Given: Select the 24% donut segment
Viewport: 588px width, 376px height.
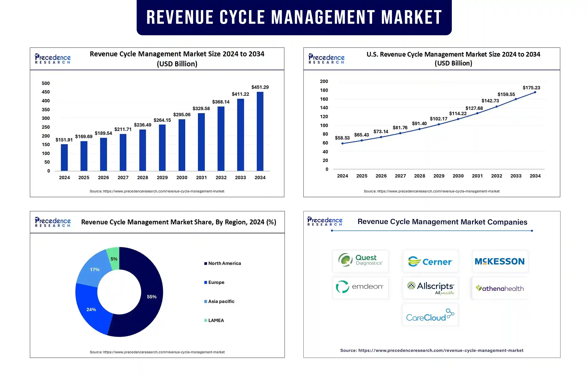Looking at the screenshot, I should (91, 309).
